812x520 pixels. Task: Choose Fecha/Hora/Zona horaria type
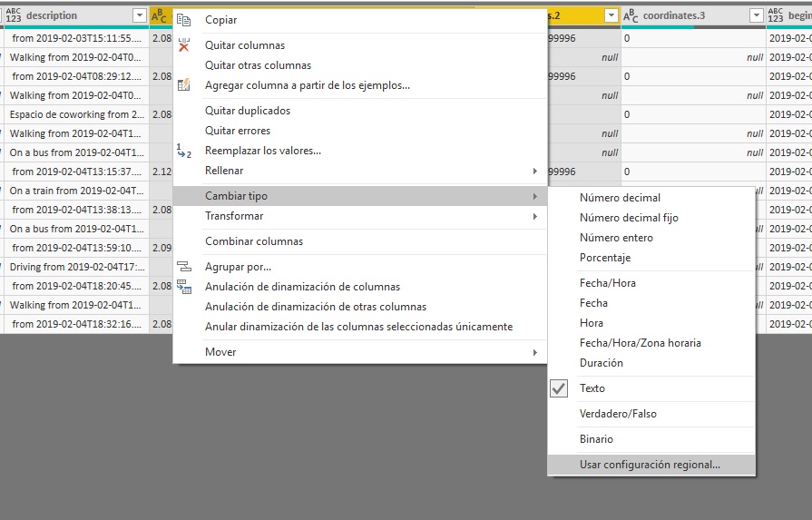(x=640, y=343)
